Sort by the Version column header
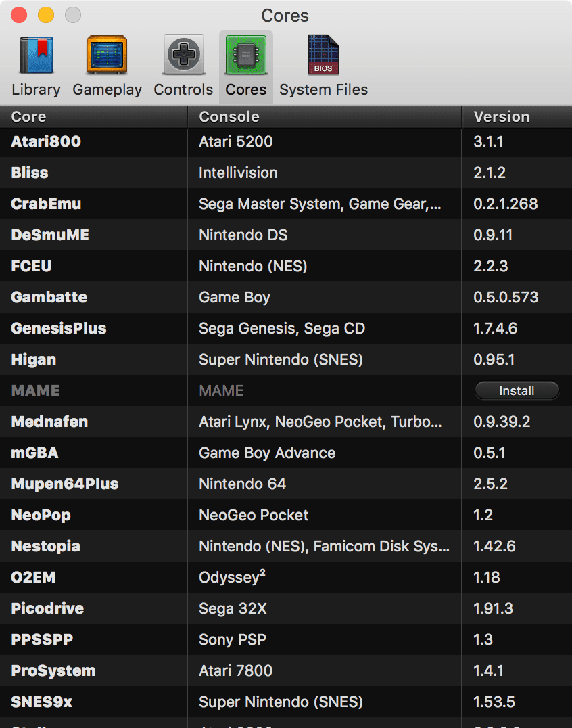572x728 pixels. click(x=517, y=116)
